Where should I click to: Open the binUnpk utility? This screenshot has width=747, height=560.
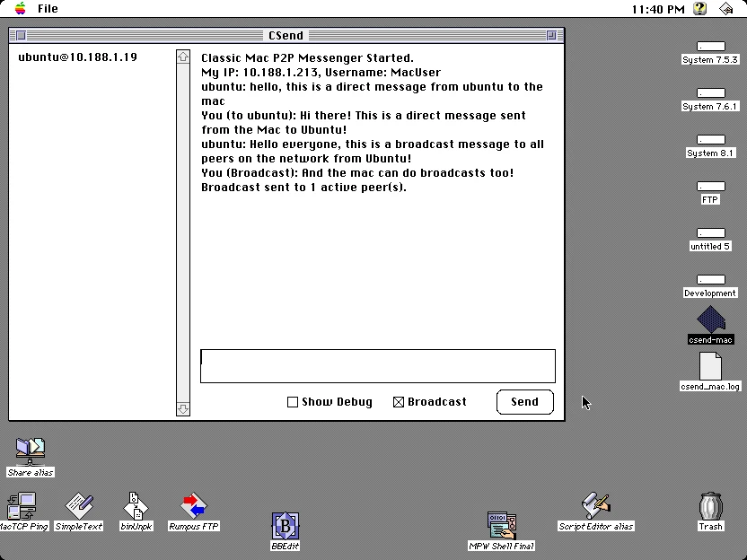(x=136, y=505)
